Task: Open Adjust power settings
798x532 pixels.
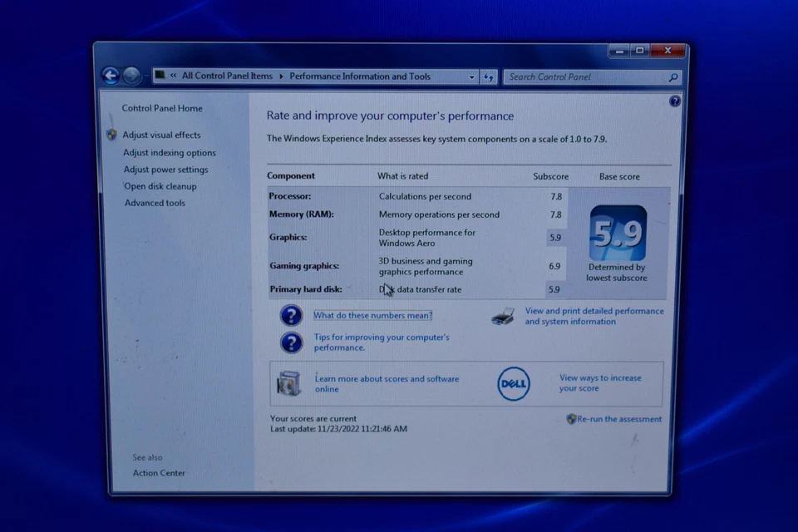Action: (x=165, y=170)
